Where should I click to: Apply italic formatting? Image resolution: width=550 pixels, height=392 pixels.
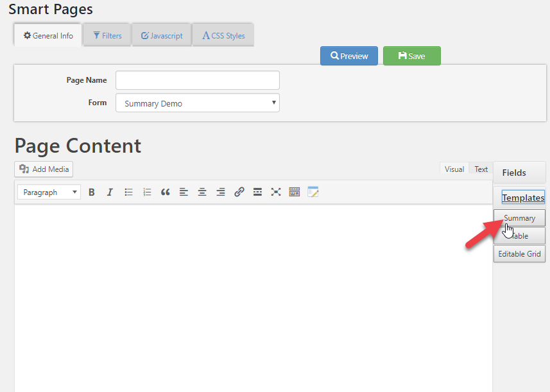point(110,192)
